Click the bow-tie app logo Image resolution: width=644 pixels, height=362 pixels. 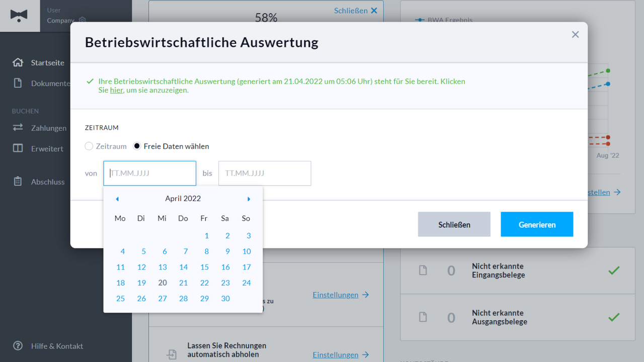(x=19, y=15)
